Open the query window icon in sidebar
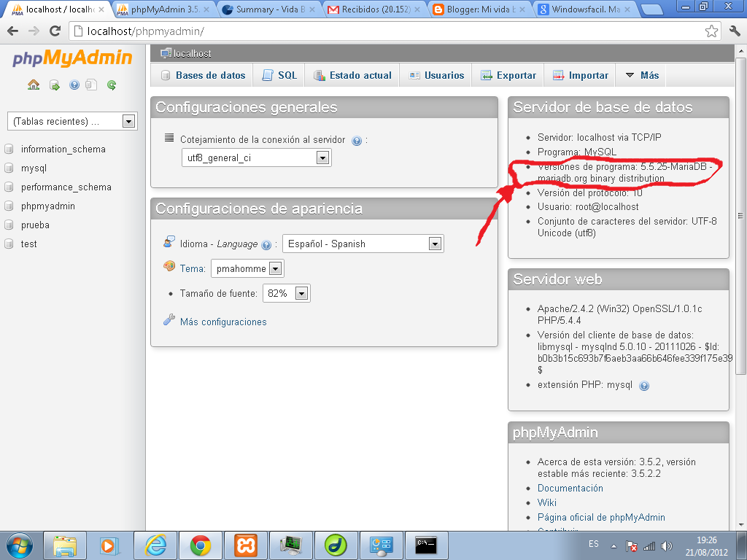747x560 pixels. click(x=91, y=85)
